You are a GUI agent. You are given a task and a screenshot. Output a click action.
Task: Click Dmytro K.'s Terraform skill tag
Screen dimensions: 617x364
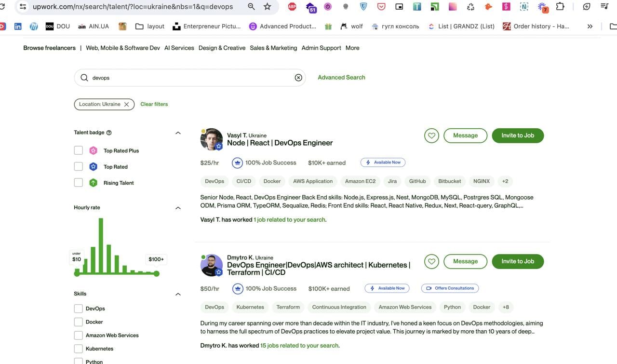(288, 307)
